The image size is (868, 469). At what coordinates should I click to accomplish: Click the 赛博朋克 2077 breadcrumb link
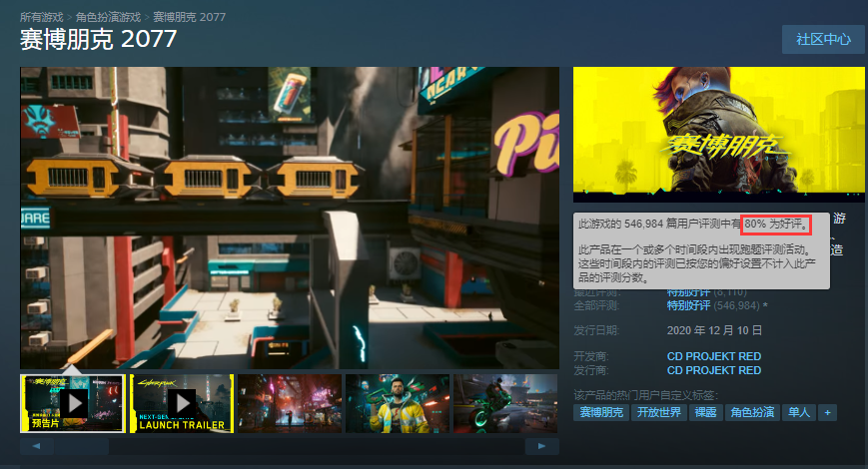tap(190, 17)
